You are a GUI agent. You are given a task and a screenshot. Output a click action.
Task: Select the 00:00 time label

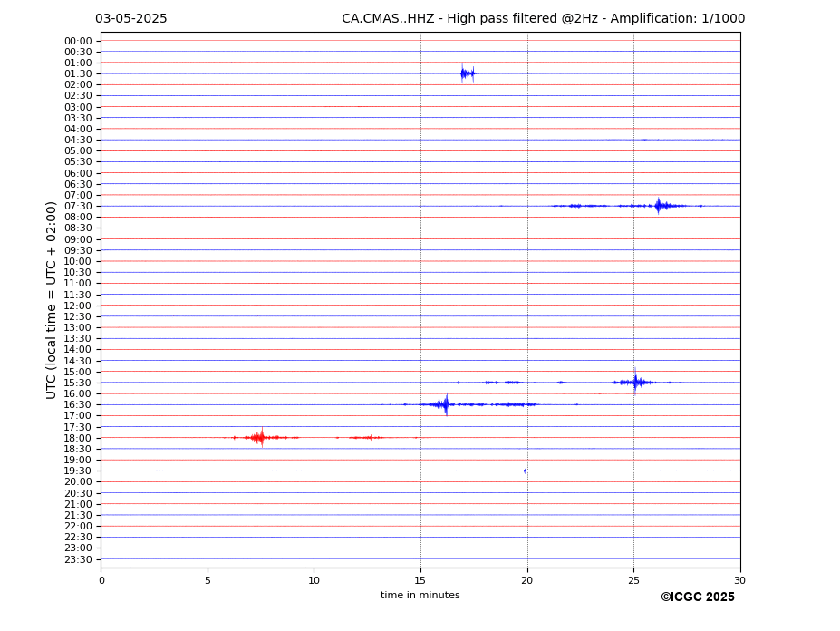[x=78, y=42]
